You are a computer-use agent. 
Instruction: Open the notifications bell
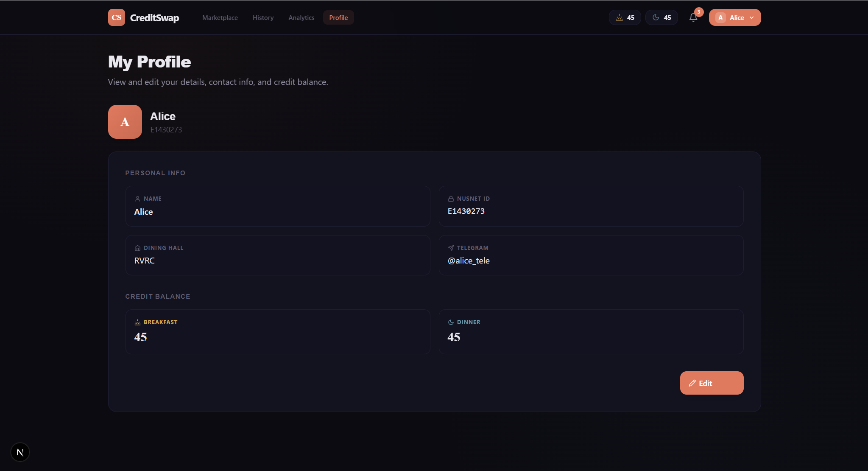click(693, 17)
